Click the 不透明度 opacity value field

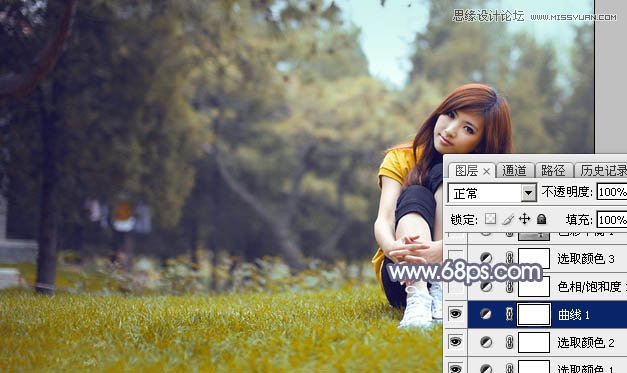tap(612, 192)
